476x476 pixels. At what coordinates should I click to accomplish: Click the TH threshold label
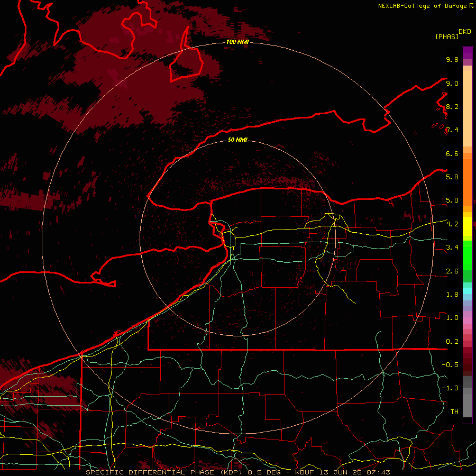coord(454,411)
